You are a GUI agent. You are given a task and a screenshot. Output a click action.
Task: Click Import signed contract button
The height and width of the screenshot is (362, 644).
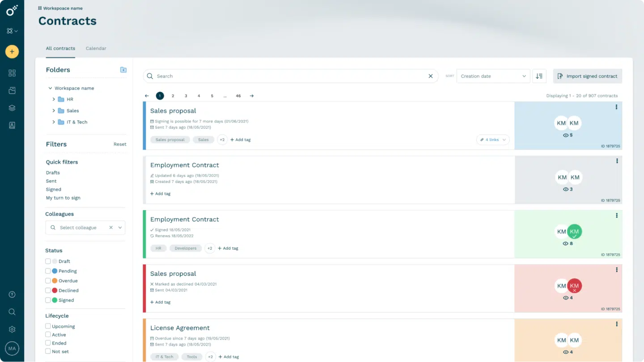587,76
